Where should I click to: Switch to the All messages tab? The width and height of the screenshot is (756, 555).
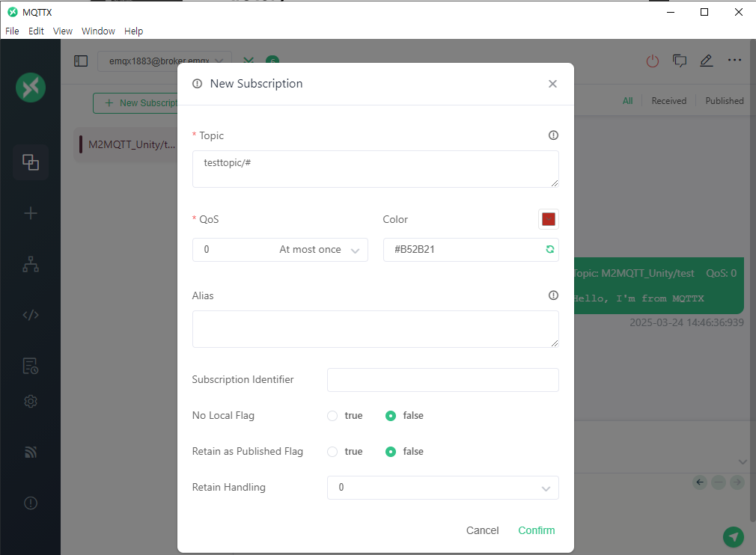pos(627,101)
